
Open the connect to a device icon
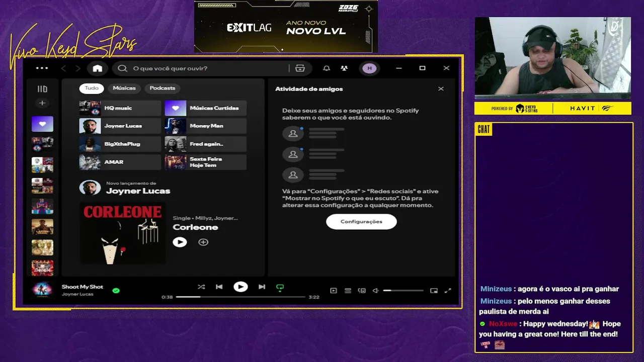coord(362,291)
